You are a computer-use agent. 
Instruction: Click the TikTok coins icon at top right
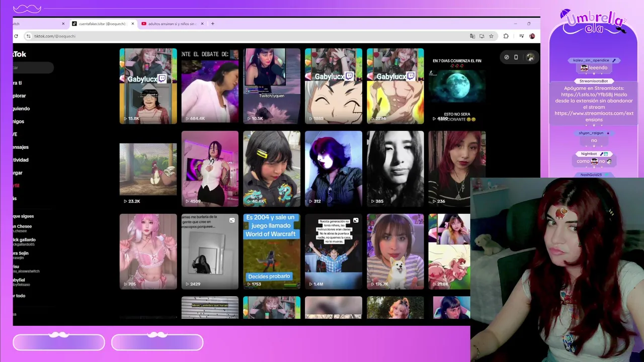(x=507, y=57)
